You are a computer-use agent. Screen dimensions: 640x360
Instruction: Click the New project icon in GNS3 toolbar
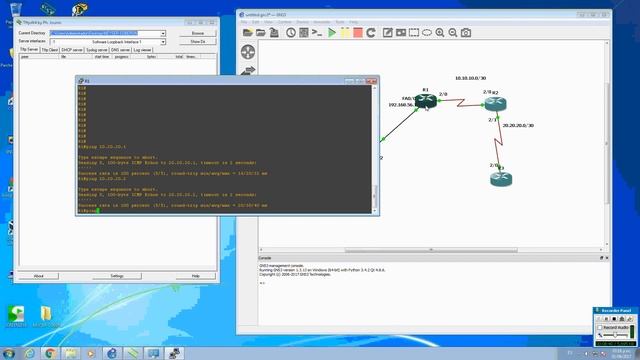[247, 33]
